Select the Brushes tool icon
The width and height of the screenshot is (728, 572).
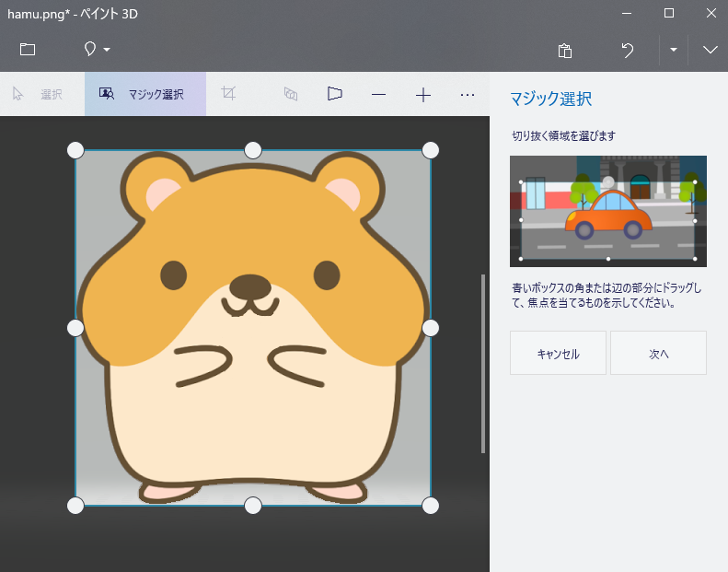pyautogui.click(x=90, y=49)
